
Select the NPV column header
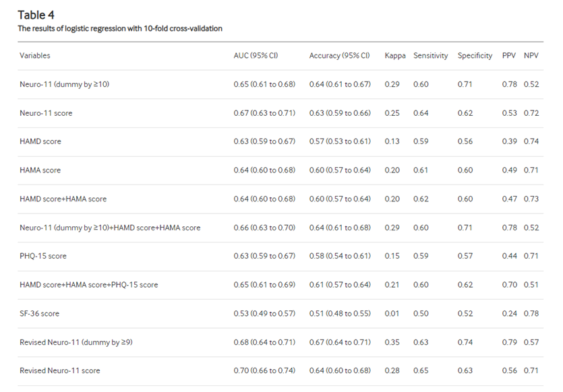click(x=531, y=56)
